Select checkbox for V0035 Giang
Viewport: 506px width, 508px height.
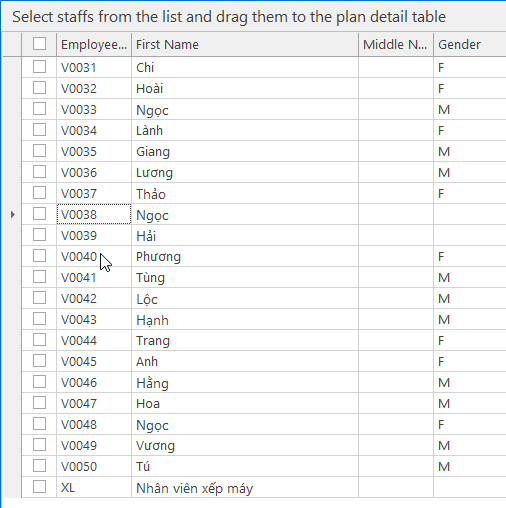point(39,151)
